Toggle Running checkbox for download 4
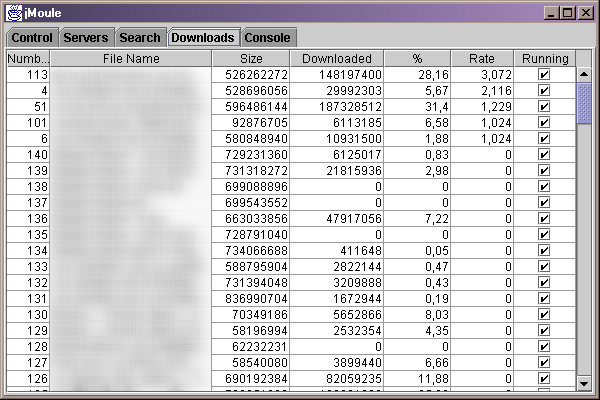The width and height of the screenshot is (600, 400). pos(544,90)
